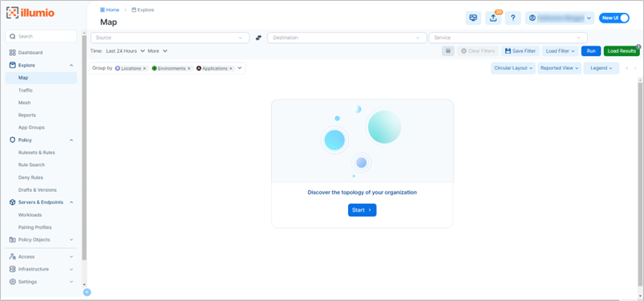Swap source and destination filters
The height and width of the screenshot is (301, 644).
258,38
